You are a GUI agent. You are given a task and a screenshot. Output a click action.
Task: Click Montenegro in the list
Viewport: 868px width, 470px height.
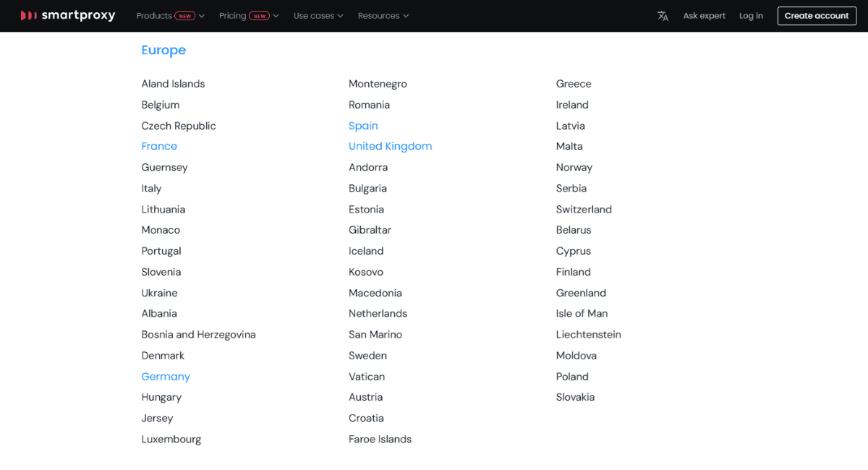[x=378, y=84]
